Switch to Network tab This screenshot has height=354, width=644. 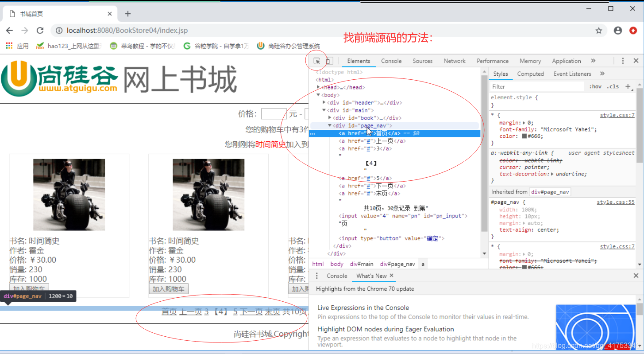click(455, 61)
